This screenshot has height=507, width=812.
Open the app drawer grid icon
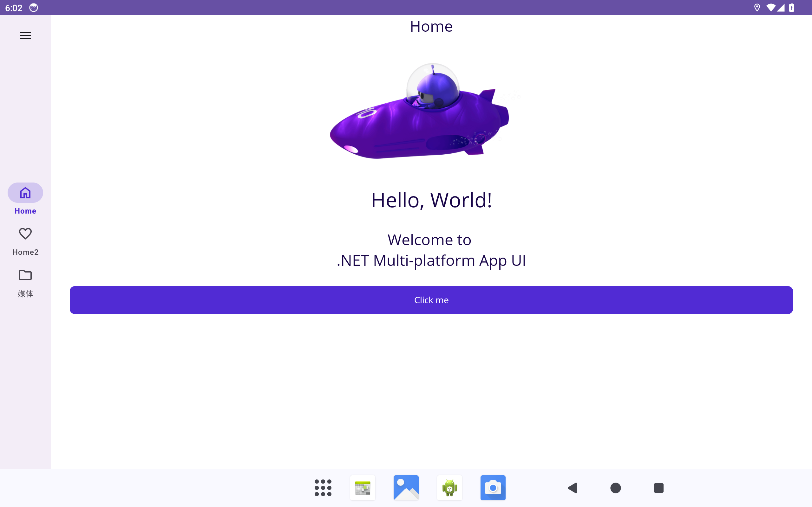323,488
